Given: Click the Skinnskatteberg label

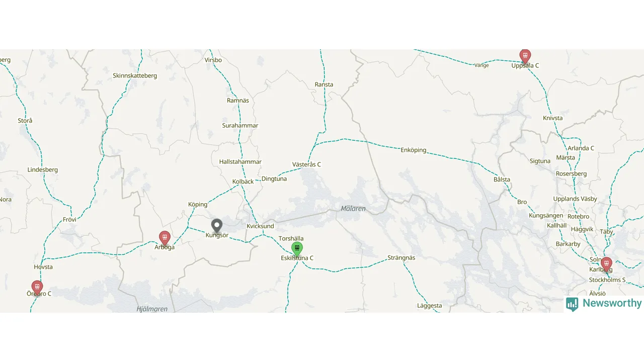Looking at the screenshot, I should (135, 75).
